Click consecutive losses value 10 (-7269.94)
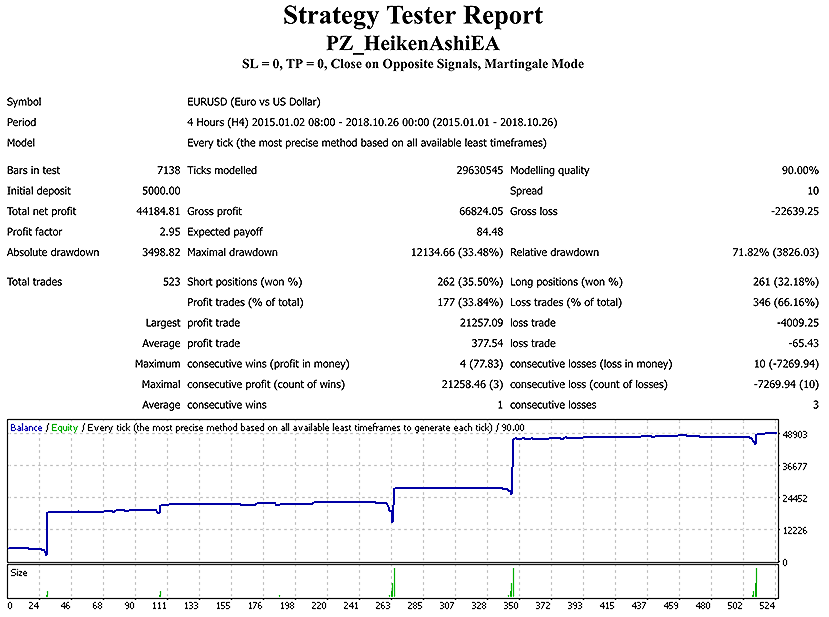Screen dimensions: 829x617 786,364
